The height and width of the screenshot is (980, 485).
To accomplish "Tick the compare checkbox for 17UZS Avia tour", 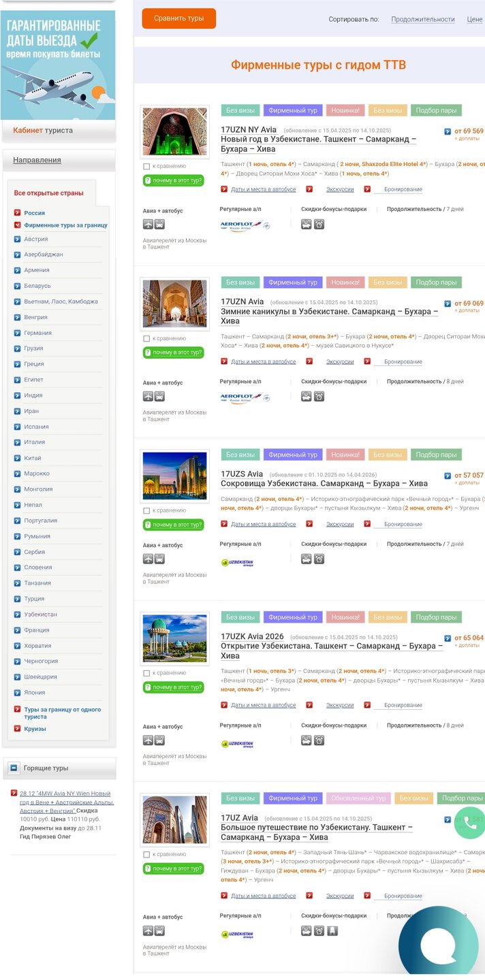I will (x=146, y=510).
